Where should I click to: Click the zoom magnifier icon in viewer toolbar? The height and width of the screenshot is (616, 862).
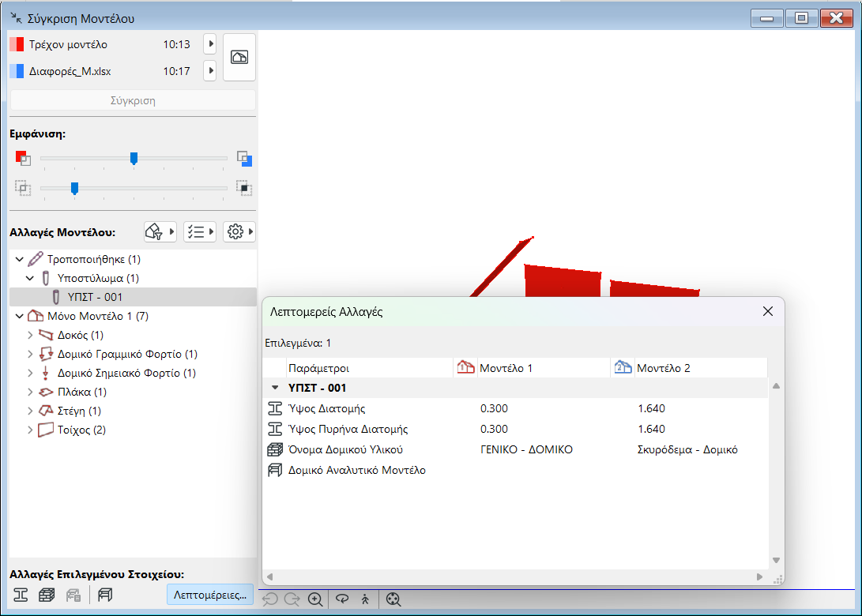[x=315, y=599]
